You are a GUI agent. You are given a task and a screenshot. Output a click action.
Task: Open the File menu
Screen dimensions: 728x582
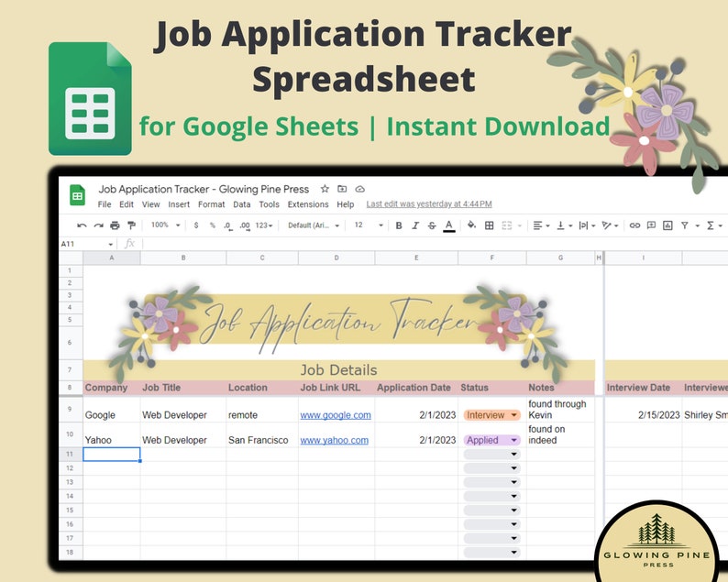pos(105,204)
